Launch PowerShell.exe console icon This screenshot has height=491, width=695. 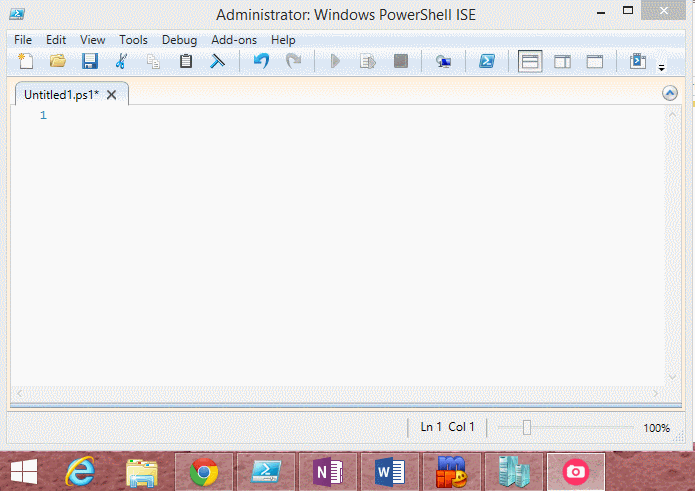487,61
